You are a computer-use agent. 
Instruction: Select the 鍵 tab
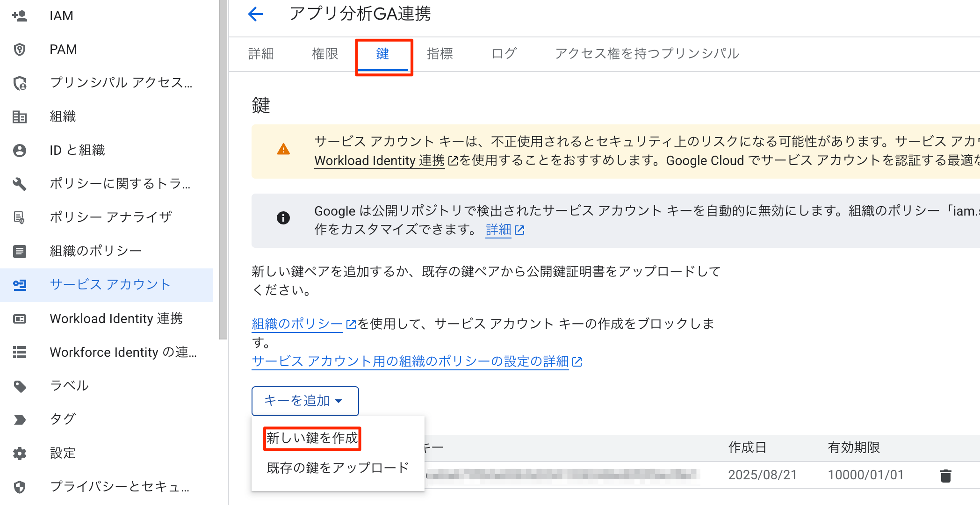coord(383,54)
